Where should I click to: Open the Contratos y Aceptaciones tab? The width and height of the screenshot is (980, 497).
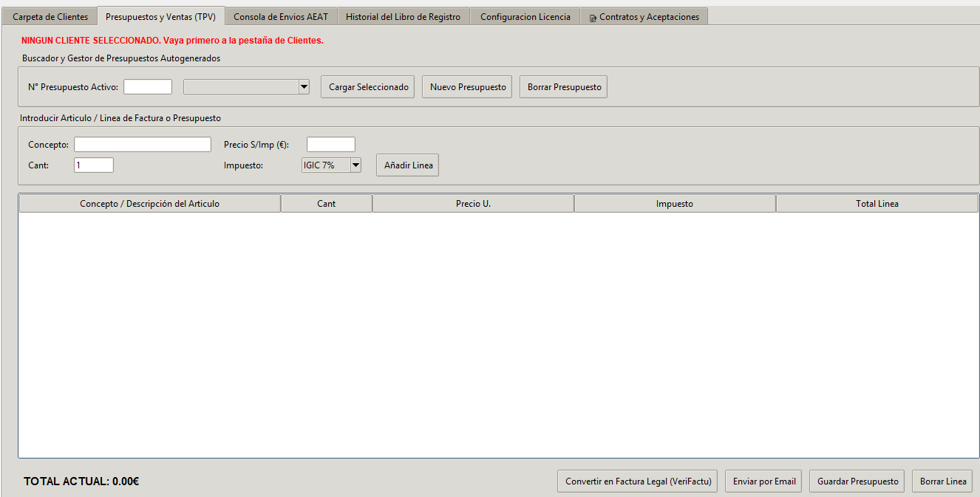click(644, 16)
